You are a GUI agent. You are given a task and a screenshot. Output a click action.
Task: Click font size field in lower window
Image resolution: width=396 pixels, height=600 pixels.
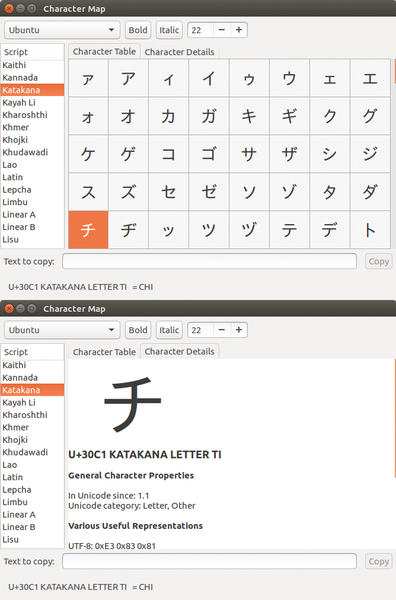click(200, 330)
